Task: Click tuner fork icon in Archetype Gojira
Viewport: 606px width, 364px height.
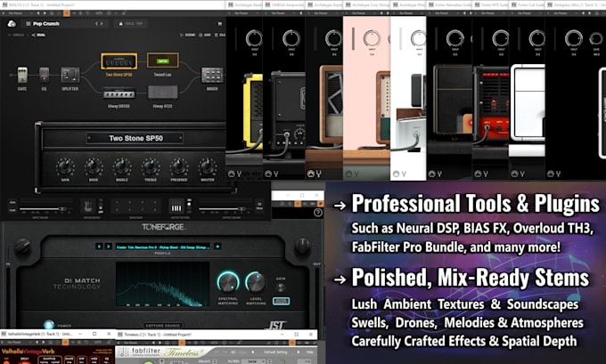Action: point(319,174)
